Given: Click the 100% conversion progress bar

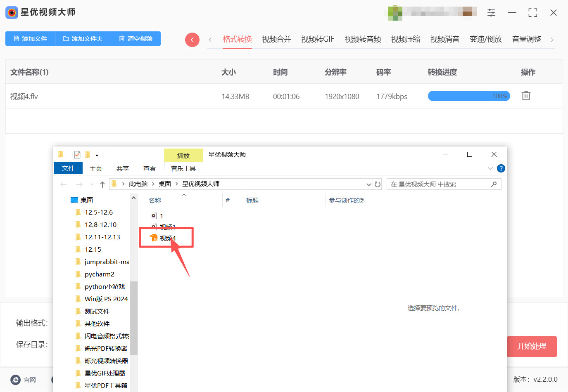Looking at the screenshot, I should point(469,96).
